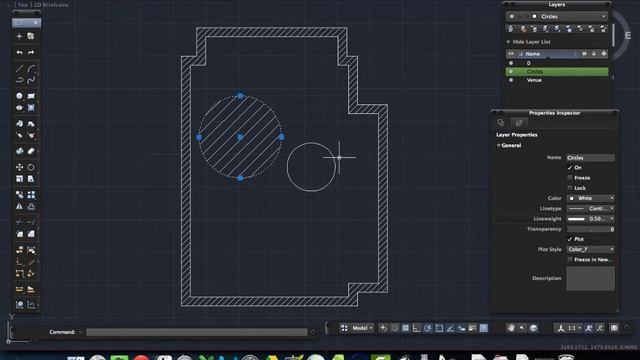This screenshot has height=360, width=640.
Task: Toggle the On checkbox for Circles layer
Action: [x=570, y=168]
